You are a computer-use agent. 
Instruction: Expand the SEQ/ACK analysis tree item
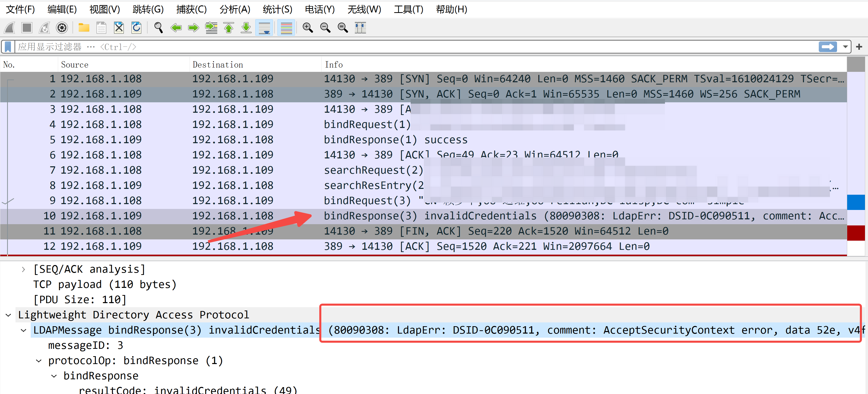(23, 269)
